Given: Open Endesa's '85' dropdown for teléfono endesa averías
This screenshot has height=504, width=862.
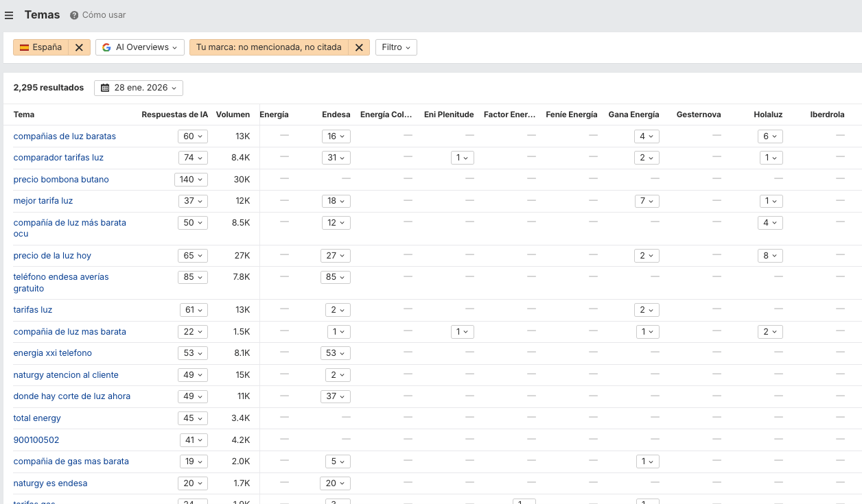Looking at the screenshot, I should coord(335,277).
